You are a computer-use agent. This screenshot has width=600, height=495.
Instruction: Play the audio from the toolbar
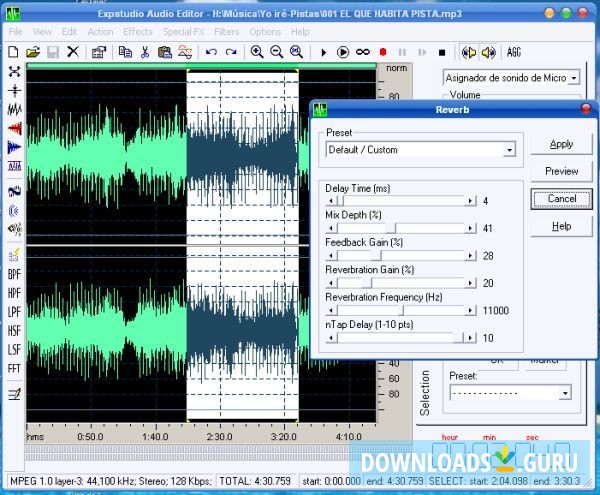coord(323,52)
